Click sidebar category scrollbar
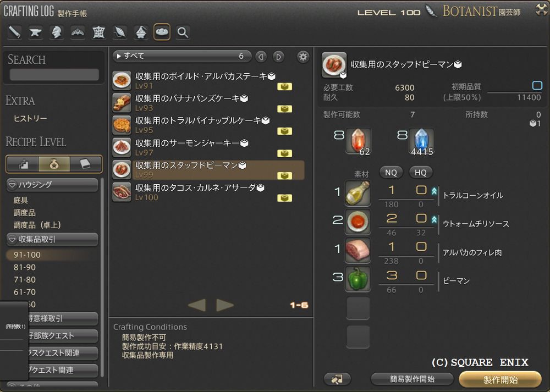The height and width of the screenshot is (392, 550). click(102, 277)
